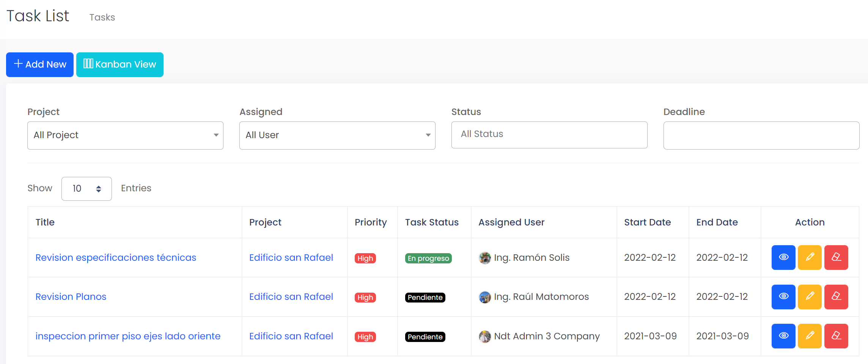Focus the Deadline date field
Screen dimensions: 868x364
coord(761,135)
